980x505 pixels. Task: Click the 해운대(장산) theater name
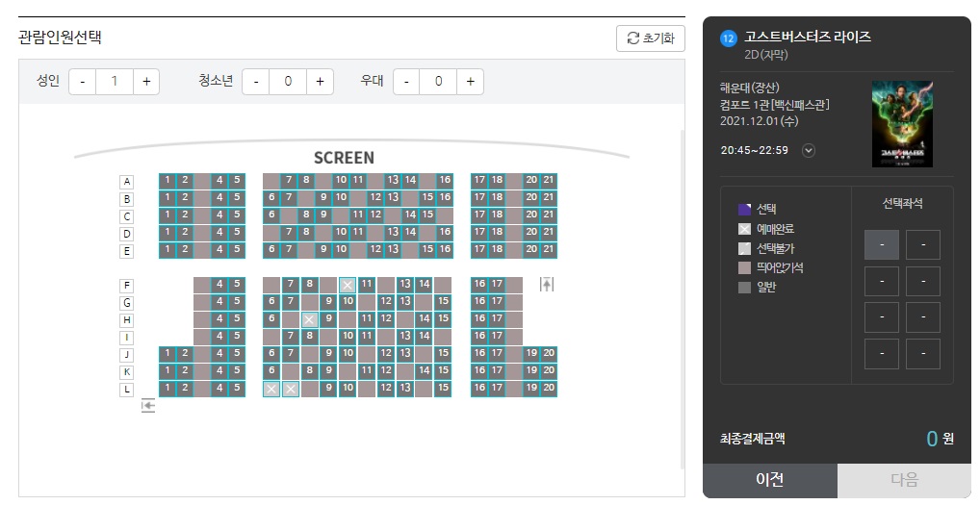pos(749,88)
